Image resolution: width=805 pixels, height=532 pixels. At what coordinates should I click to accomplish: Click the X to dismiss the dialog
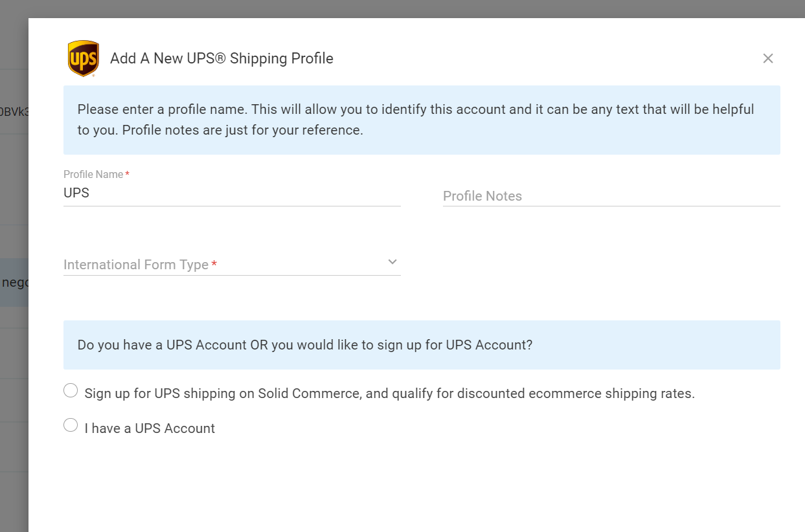pyautogui.click(x=768, y=58)
